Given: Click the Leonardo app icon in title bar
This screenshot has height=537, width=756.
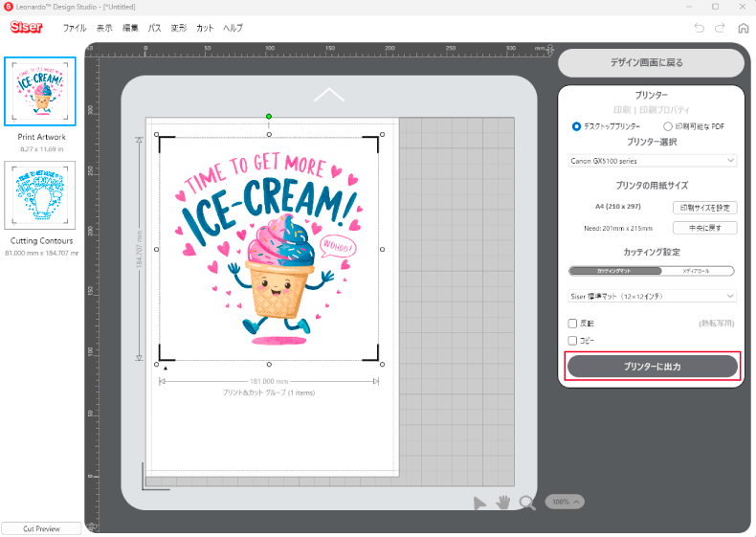Looking at the screenshot, I should coord(9,7).
